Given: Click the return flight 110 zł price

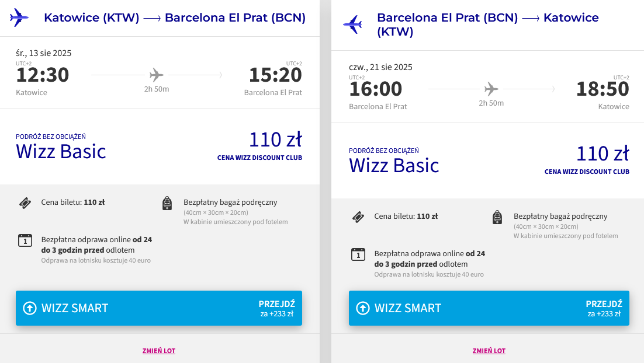Looking at the screenshot, I should 603,153.
